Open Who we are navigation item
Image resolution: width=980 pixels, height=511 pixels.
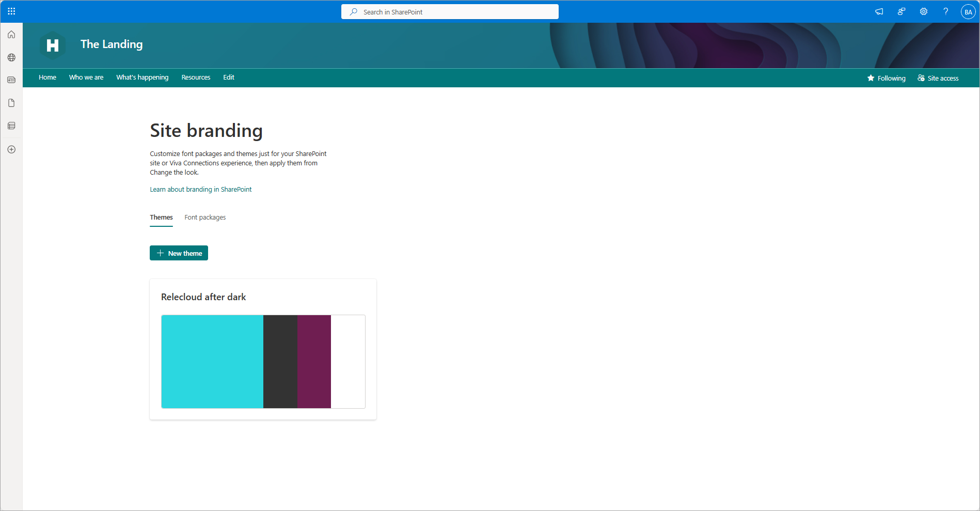86,78
